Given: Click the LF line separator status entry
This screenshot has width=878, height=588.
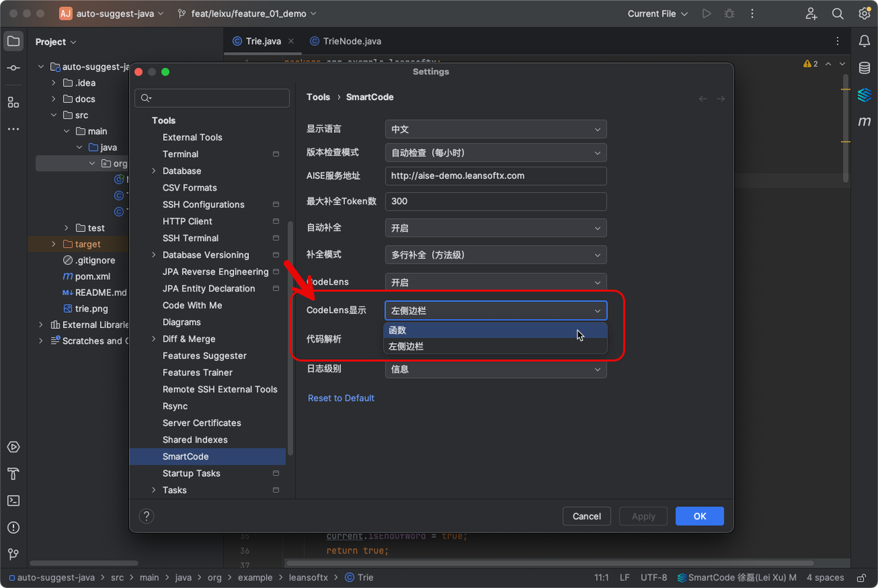Looking at the screenshot, I should pyautogui.click(x=624, y=578).
